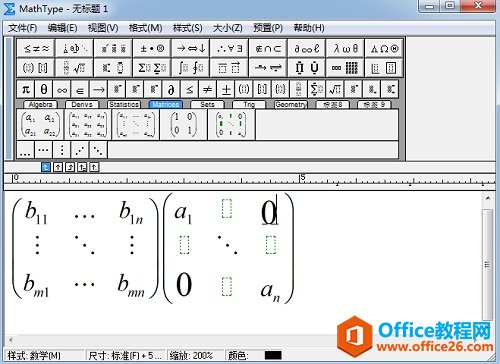Viewport: 500px width, 364px height.
Task: Click the horizontal scrollbar left arrow
Action: coord(11,340)
